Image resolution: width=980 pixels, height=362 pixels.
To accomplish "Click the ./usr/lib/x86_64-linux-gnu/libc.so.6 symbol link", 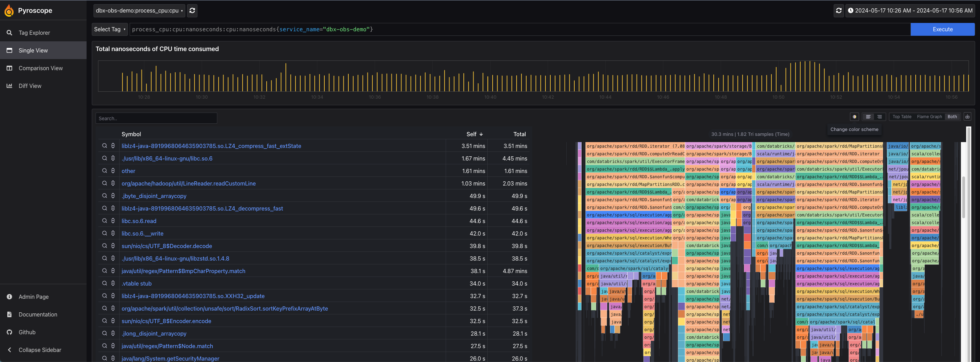I will coord(167,158).
